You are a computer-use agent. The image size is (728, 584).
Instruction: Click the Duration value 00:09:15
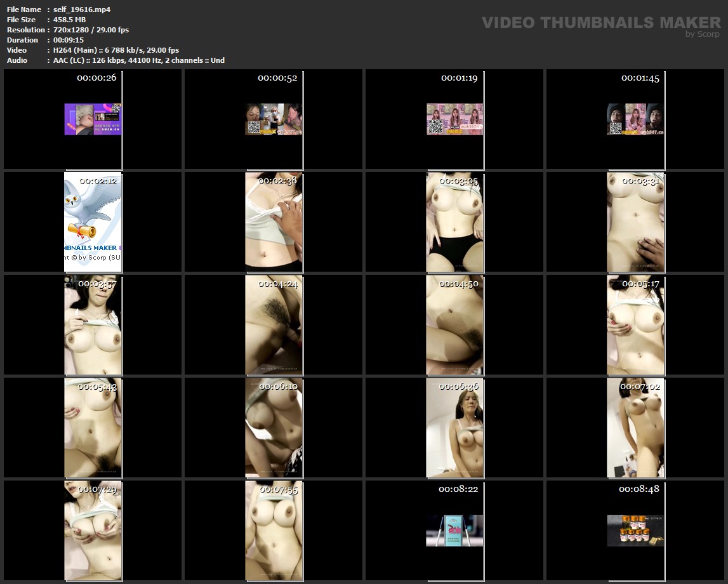click(x=68, y=40)
